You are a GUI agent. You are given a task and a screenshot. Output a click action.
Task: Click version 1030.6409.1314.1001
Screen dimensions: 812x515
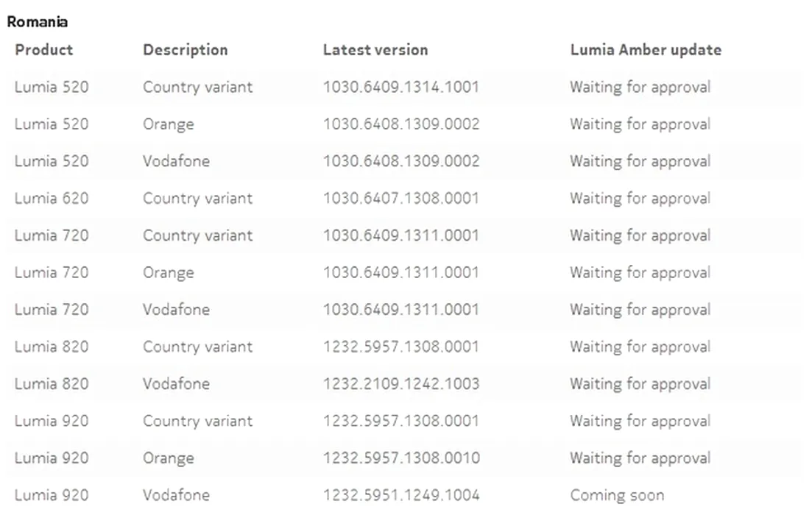pos(401,87)
